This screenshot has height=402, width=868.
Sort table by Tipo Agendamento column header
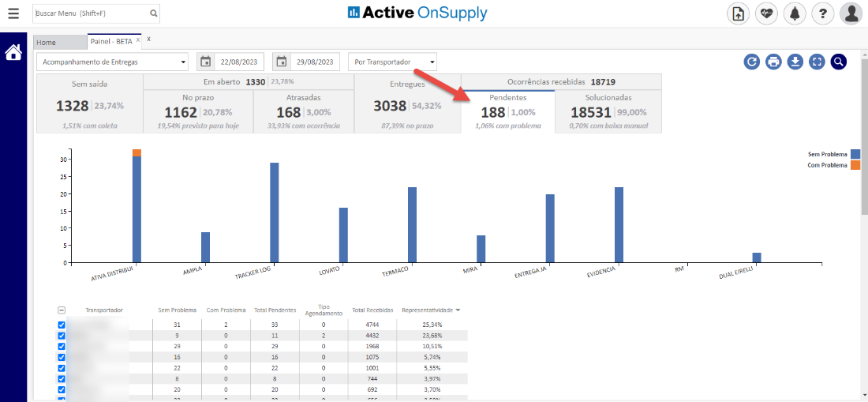tap(324, 310)
